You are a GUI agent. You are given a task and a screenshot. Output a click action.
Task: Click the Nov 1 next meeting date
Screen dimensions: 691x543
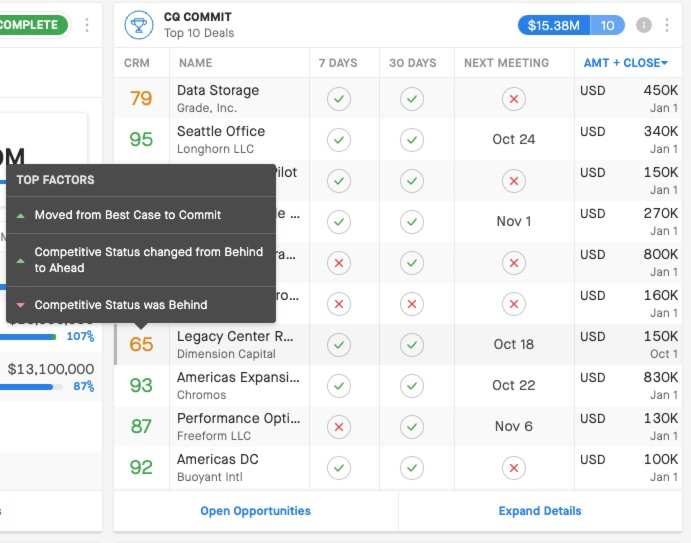pyautogui.click(x=514, y=221)
